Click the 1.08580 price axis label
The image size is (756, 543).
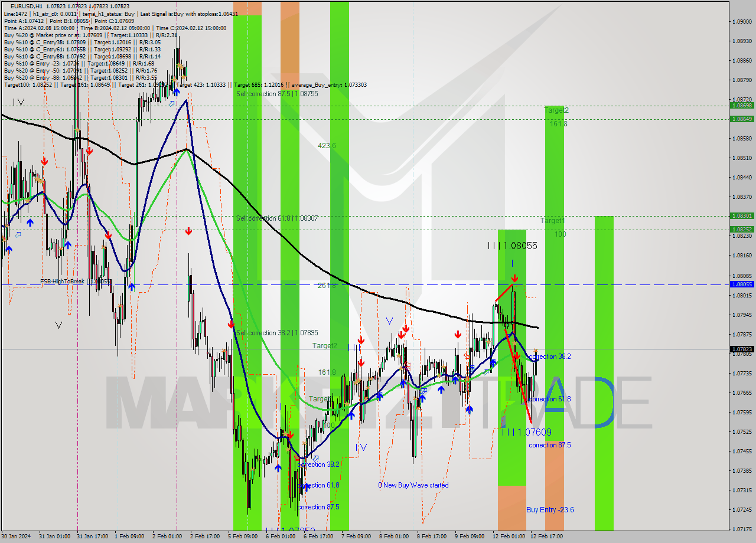(x=742, y=138)
